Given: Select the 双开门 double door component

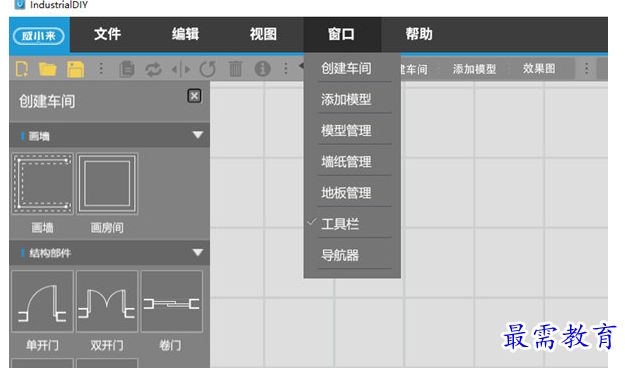Looking at the screenshot, I should (x=107, y=301).
